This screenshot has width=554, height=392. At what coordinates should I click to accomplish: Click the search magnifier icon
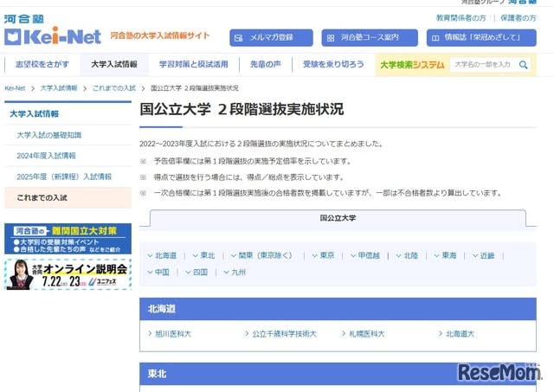click(x=523, y=65)
